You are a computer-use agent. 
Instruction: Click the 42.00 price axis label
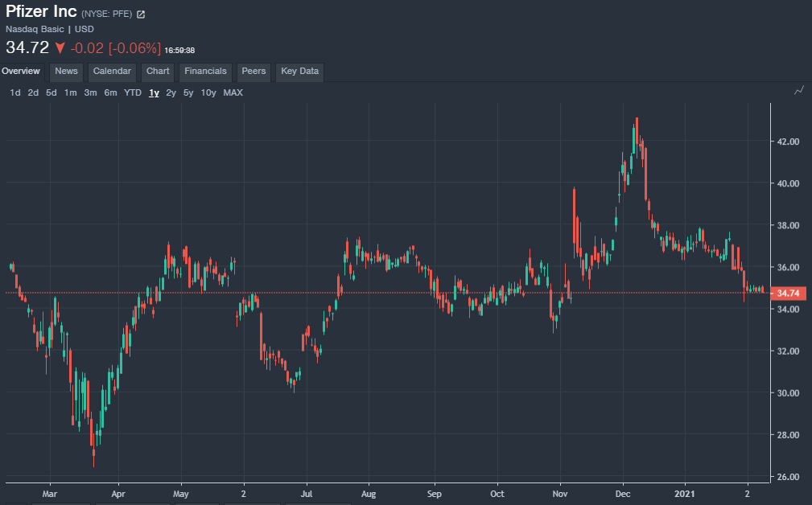(x=788, y=142)
